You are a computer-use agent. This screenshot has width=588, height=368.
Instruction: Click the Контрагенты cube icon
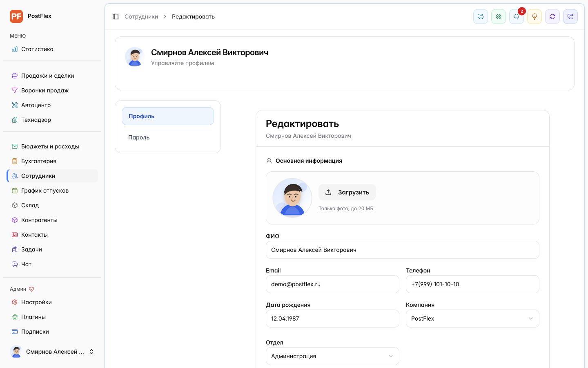pos(15,220)
